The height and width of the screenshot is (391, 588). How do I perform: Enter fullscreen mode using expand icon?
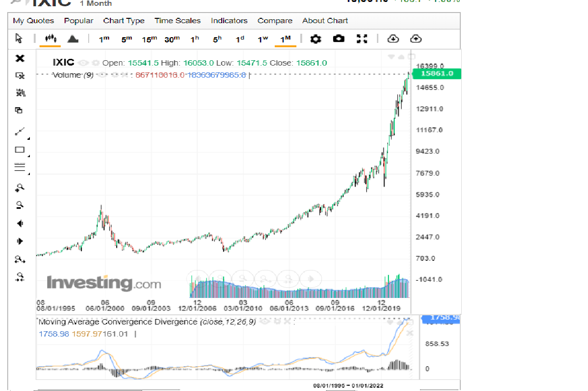point(361,39)
